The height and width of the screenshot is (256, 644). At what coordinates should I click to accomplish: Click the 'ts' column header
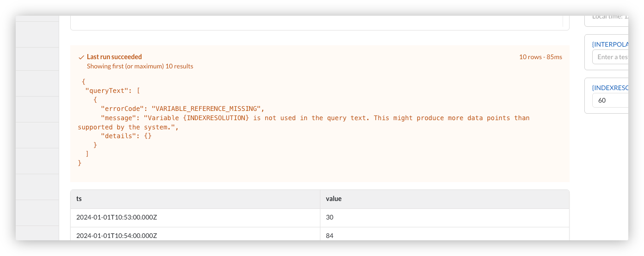point(195,199)
